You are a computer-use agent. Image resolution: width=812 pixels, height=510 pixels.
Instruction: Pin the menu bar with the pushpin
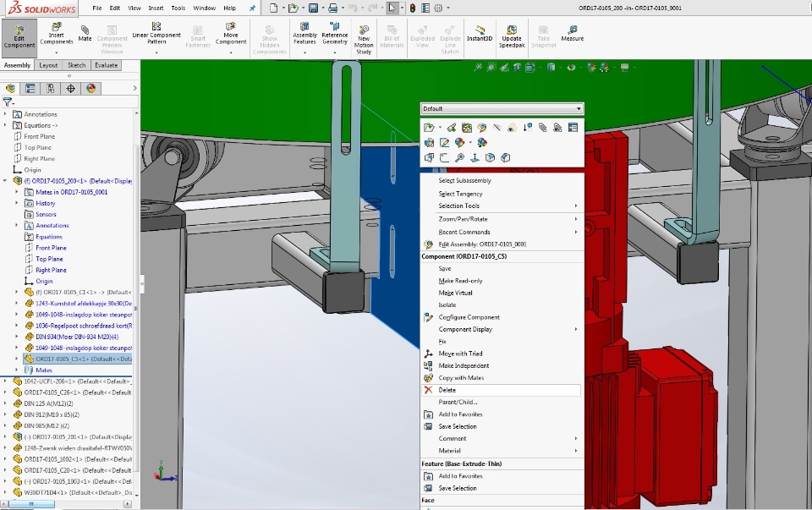[252, 8]
